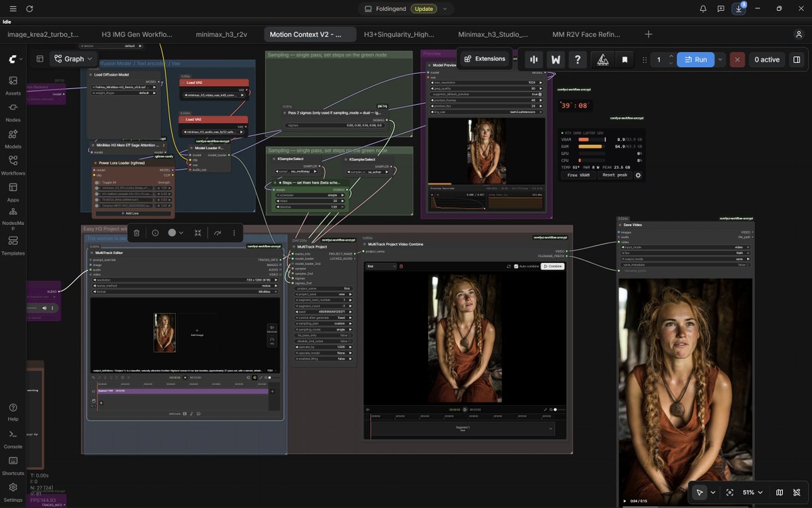812x508 pixels.
Task: Open the Models library sidebar icon
Action: (13, 138)
